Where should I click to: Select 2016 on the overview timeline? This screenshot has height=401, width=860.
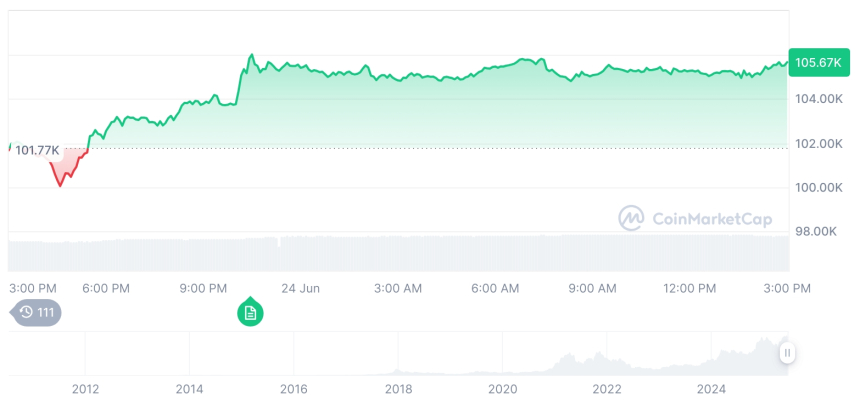tap(293, 388)
